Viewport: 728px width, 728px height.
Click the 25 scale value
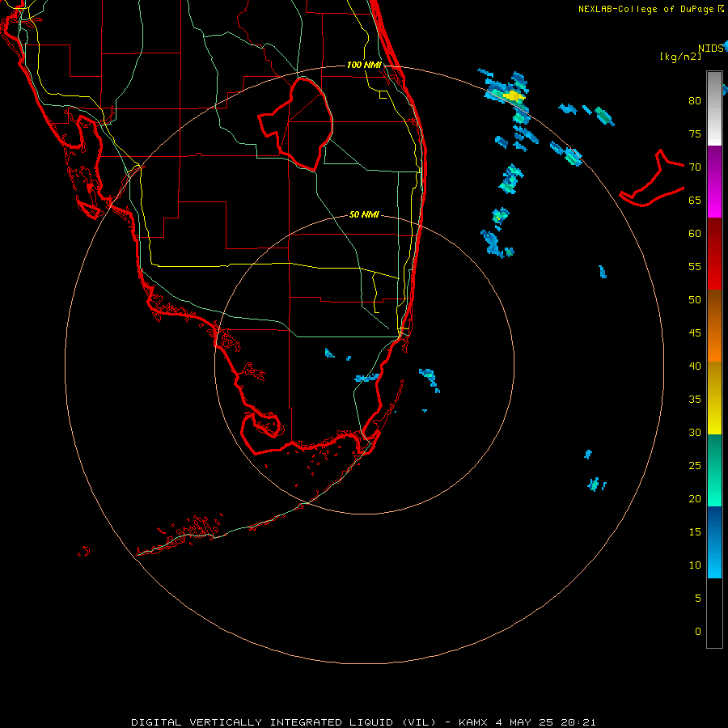coord(695,465)
